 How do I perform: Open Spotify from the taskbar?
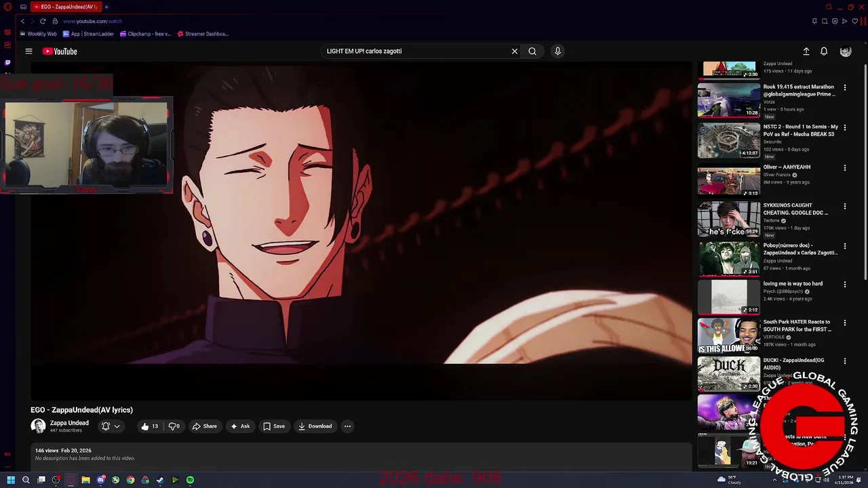pos(190,480)
